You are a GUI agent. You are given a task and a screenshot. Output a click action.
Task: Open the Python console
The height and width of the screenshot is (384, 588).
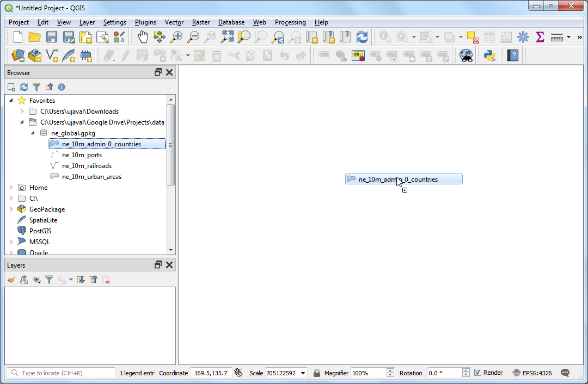(x=489, y=55)
